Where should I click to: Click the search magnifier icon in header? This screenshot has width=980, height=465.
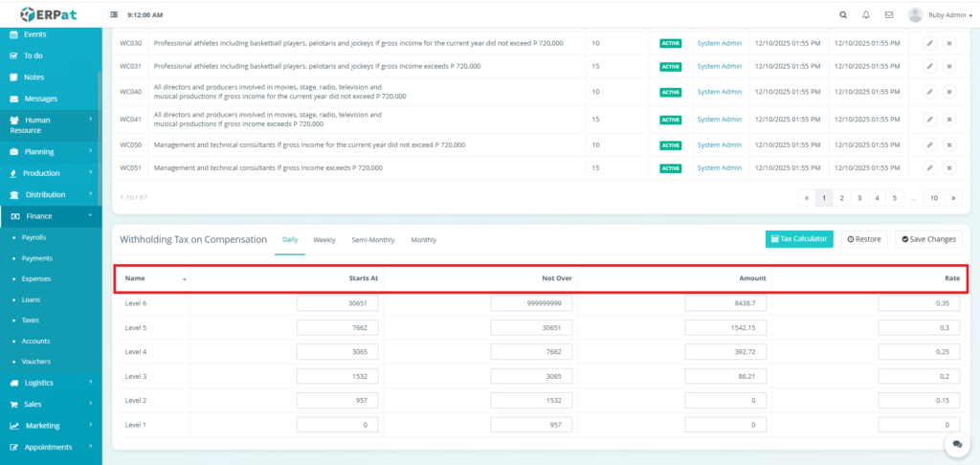(842, 15)
